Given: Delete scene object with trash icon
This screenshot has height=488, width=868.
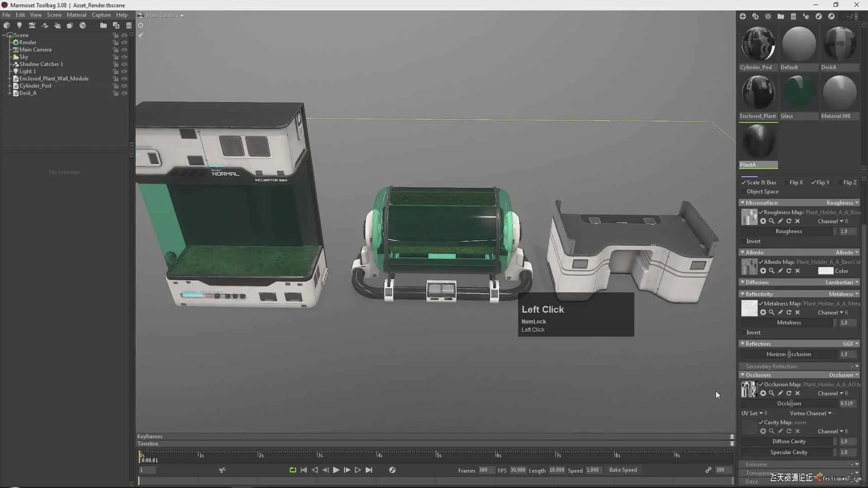Looking at the screenshot, I should pos(129,25).
